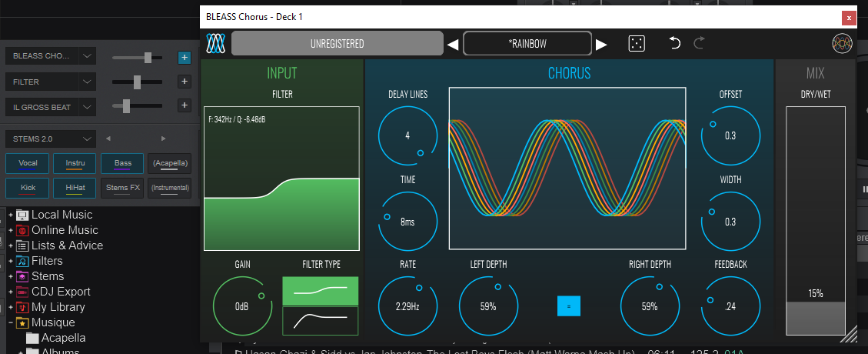Click the Local Music computer icon
The image size is (868, 354).
22,215
